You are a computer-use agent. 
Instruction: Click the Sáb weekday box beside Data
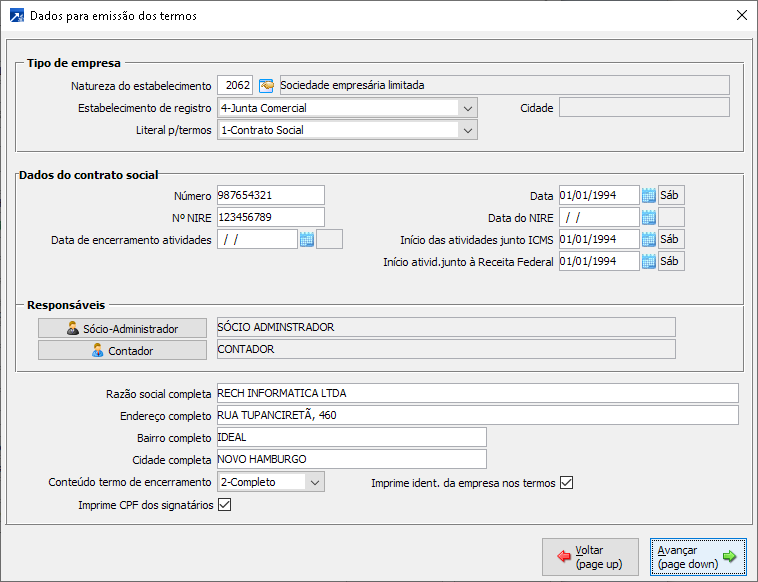[671, 195]
